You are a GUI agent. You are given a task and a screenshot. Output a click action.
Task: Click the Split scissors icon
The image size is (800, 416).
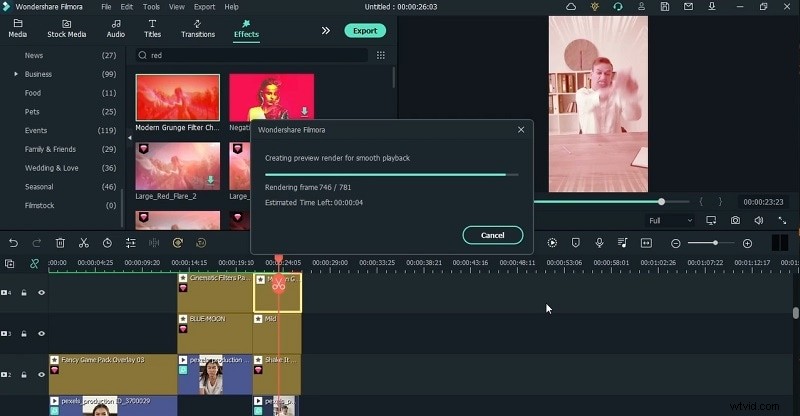click(x=84, y=243)
